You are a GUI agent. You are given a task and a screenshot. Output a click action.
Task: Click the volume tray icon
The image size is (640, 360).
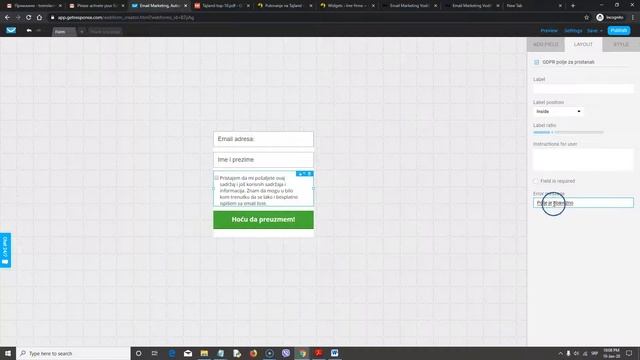(576, 353)
